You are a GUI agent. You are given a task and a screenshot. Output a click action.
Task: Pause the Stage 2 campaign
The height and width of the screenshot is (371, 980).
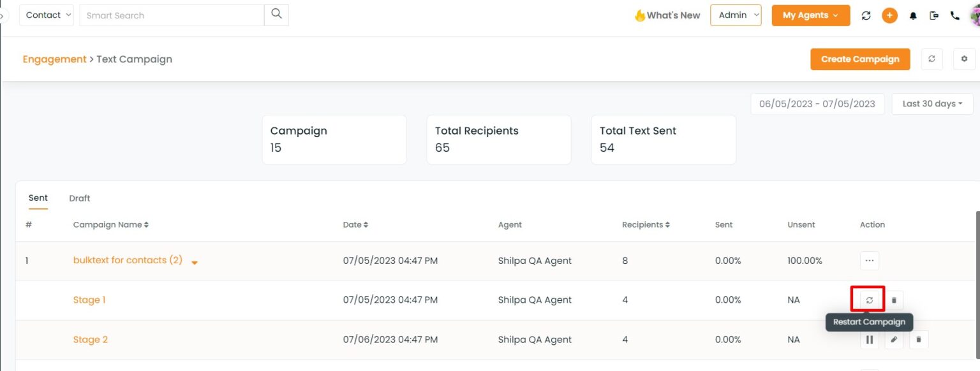point(869,340)
